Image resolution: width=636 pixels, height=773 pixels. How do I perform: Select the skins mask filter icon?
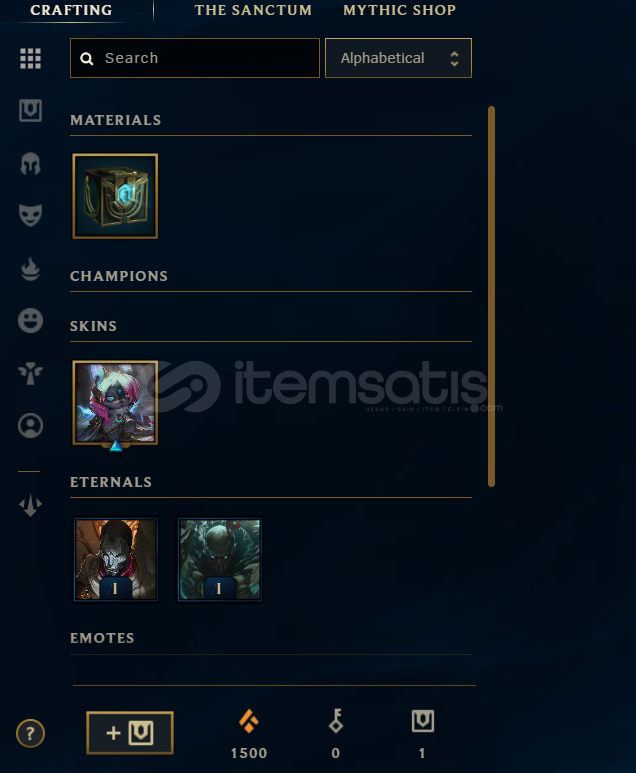(30, 215)
